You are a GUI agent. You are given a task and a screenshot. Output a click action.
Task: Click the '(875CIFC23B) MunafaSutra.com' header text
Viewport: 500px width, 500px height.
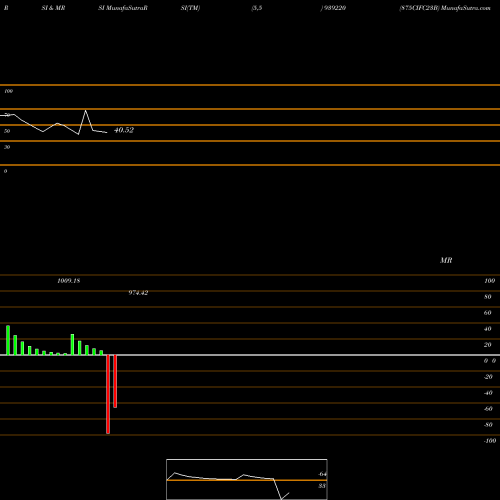(445, 8)
